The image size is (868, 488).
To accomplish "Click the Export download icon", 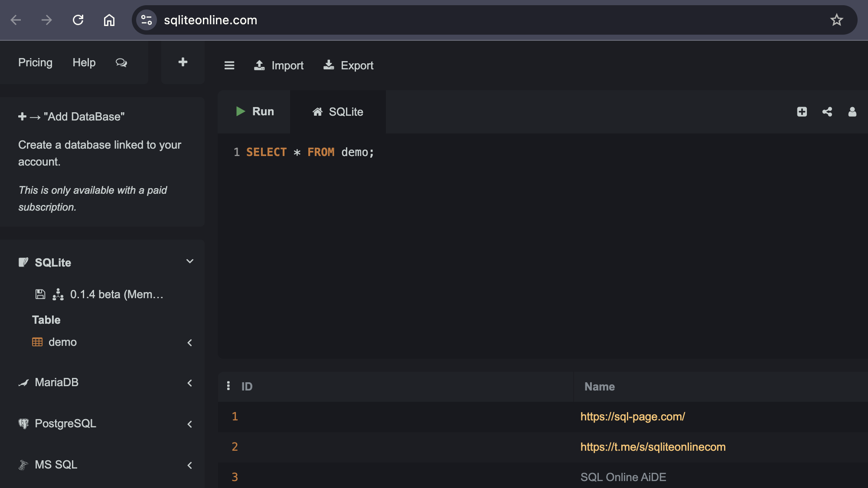I will pos(329,65).
